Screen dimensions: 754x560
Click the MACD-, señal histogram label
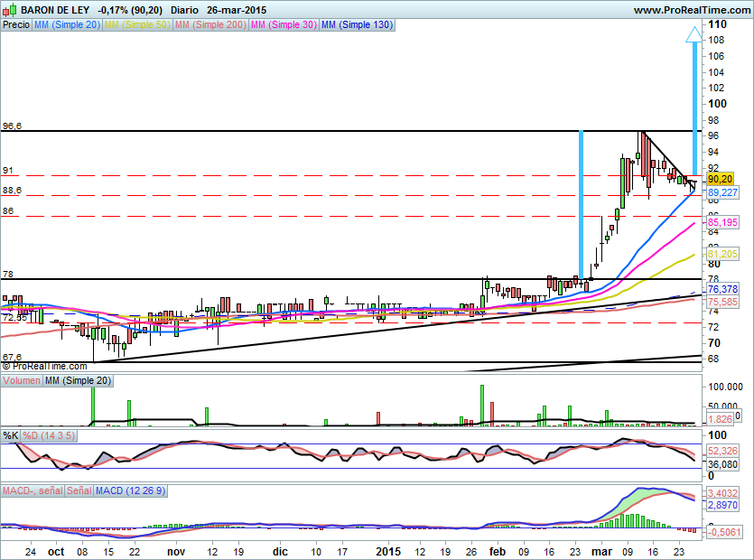coord(30,490)
